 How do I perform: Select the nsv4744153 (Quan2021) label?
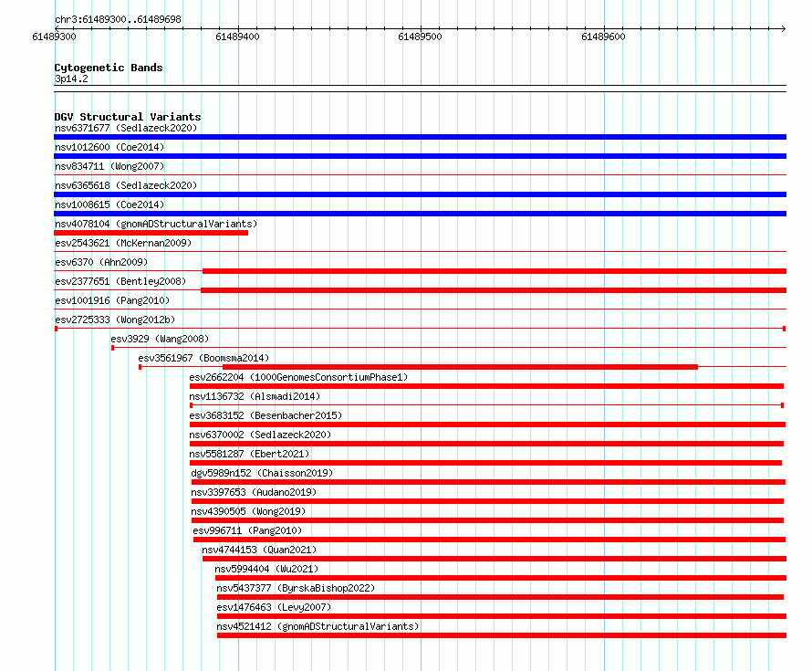(259, 550)
